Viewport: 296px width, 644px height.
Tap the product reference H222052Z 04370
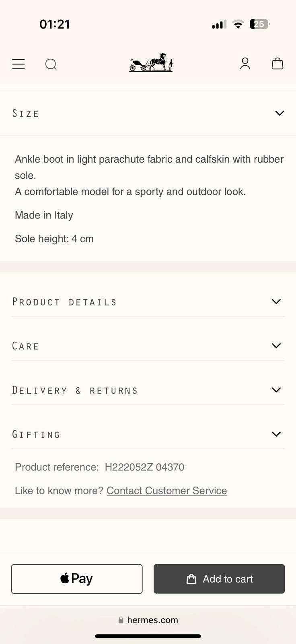[x=144, y=467]
